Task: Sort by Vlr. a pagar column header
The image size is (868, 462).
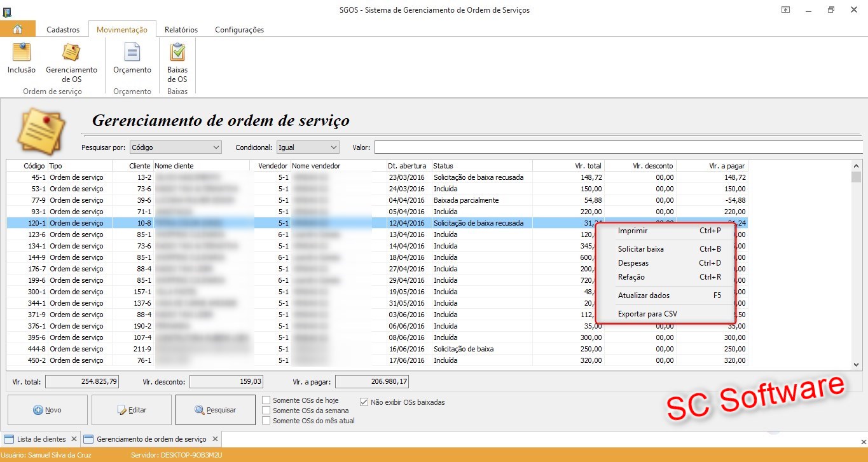Action: pyautogui.click(x=712, y=166)
